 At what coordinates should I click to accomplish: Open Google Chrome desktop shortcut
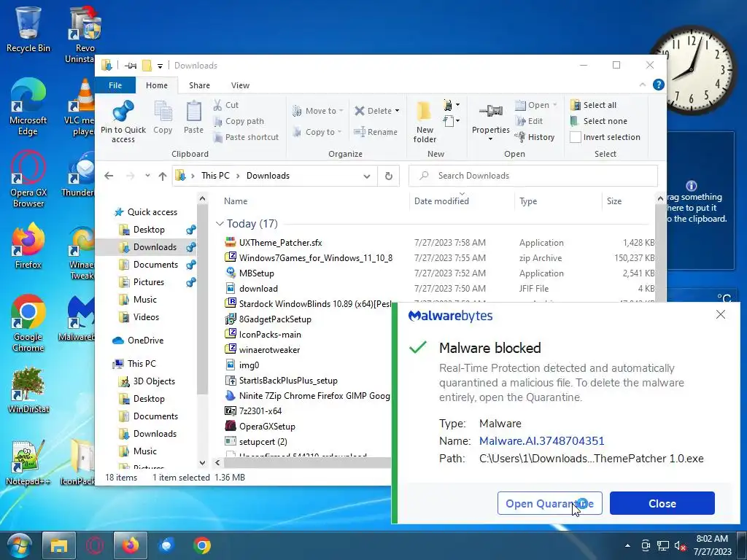28,323
